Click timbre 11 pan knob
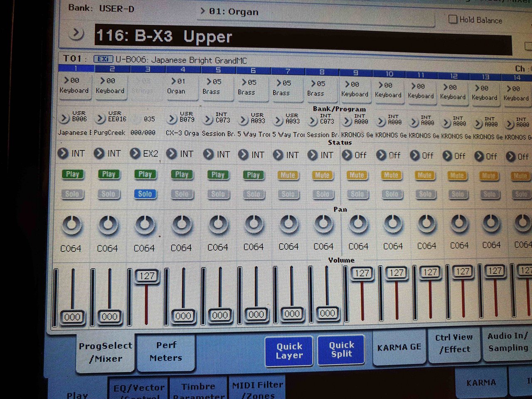532x399 pixels. click(426, 224)
